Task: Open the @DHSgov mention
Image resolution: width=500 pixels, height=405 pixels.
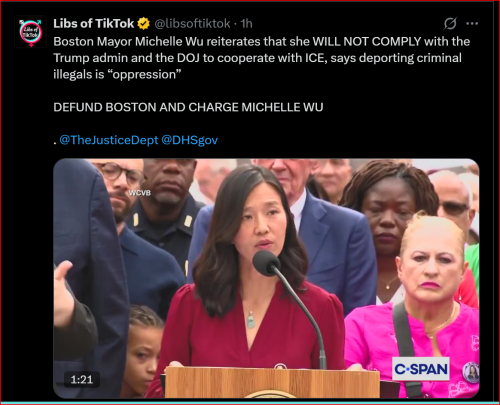Action: [190, 140]
